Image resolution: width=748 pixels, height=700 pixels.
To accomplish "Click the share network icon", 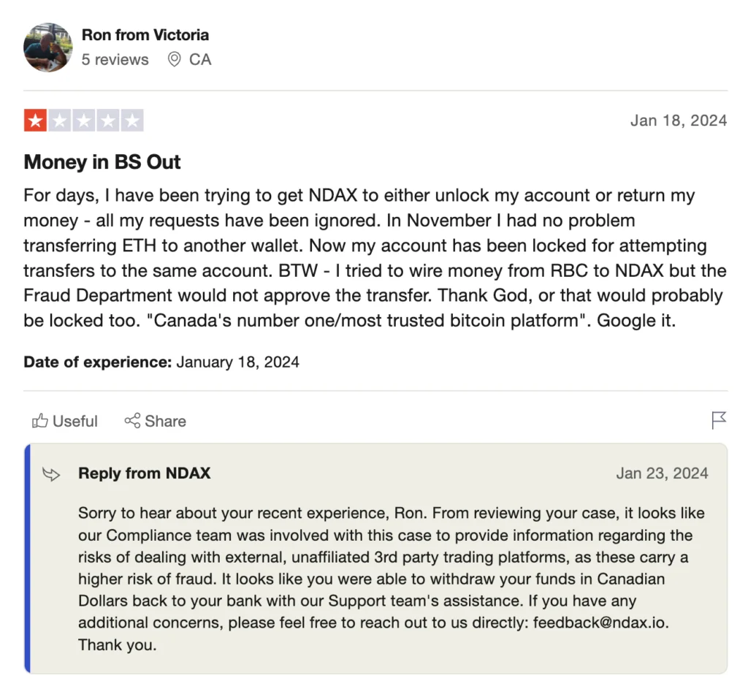I will point(132,421).
